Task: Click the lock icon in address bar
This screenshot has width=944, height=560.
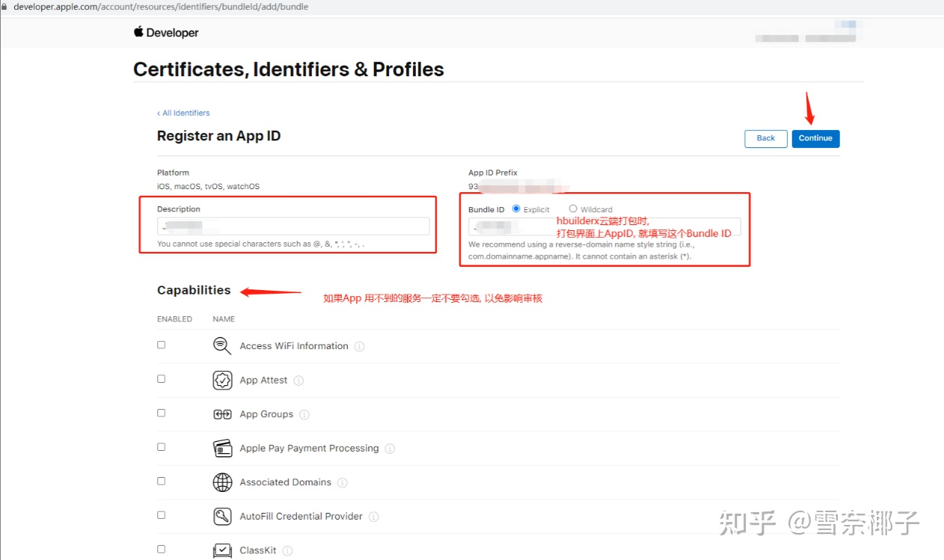Action: click(4, 7)
